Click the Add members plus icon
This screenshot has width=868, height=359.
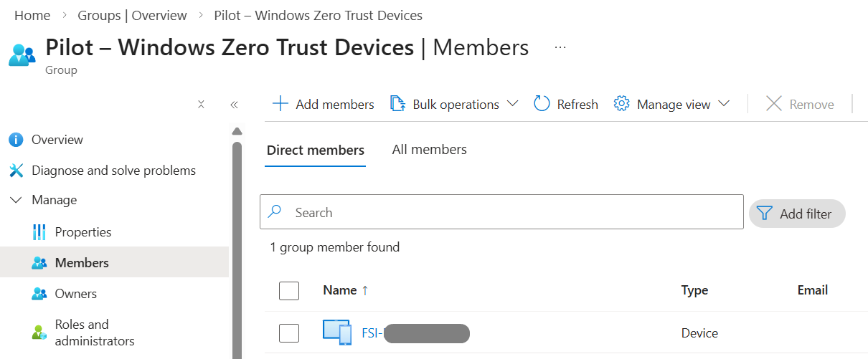pyautogui.click(x=280, y=104)
